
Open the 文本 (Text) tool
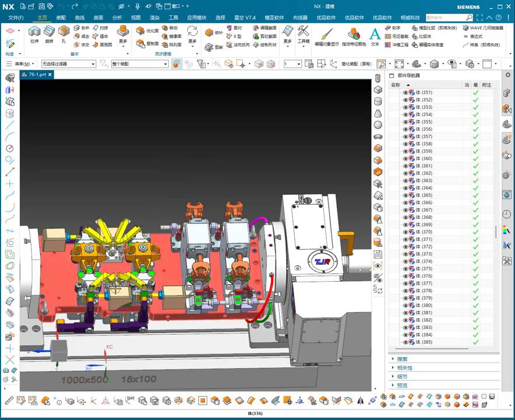[x=375, y=36]
